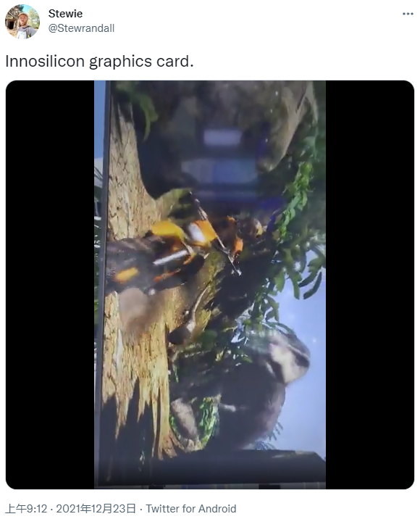Visit the @Stewrandall handle
420x519 pixels.
[81, 28]
